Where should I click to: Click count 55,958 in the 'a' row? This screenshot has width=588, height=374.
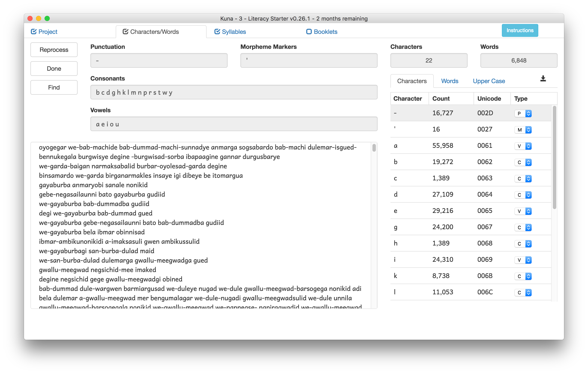click(443, 146)
